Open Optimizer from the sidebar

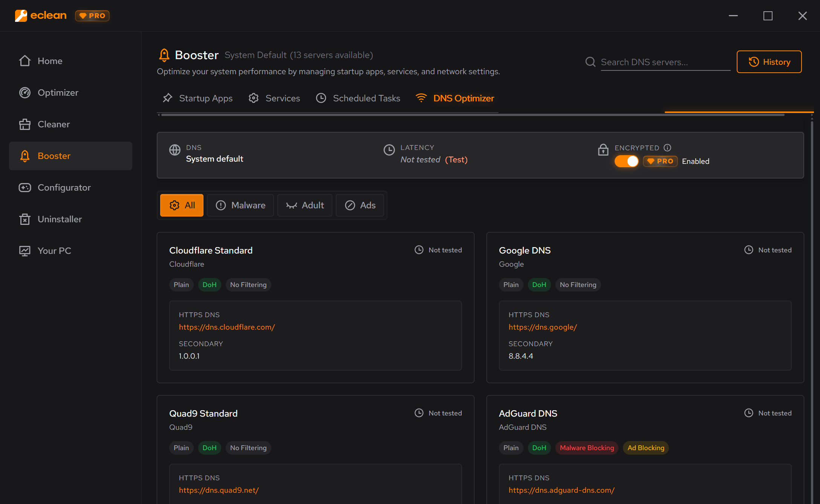[x=70, y=93]
